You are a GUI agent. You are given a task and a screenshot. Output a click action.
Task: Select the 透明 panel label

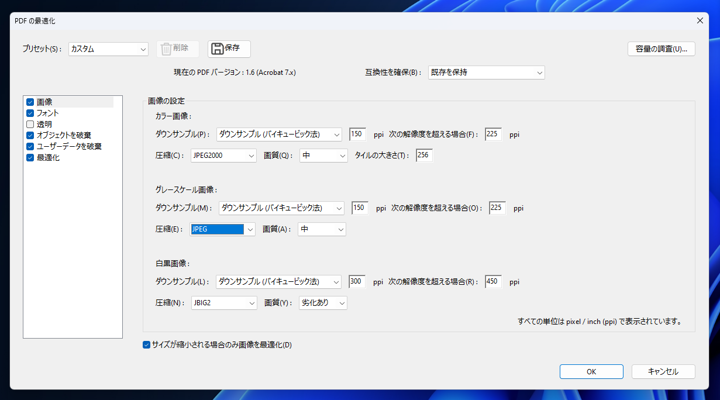(44, 124)
